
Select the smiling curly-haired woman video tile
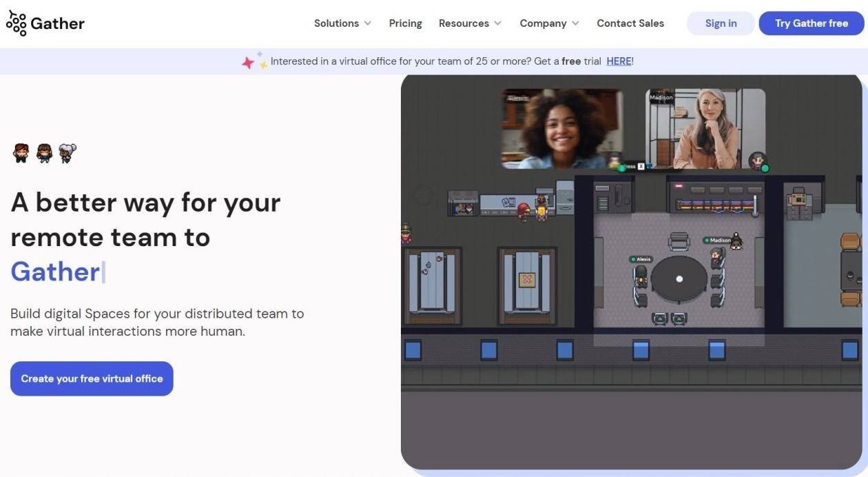click(x=562, y=129)
